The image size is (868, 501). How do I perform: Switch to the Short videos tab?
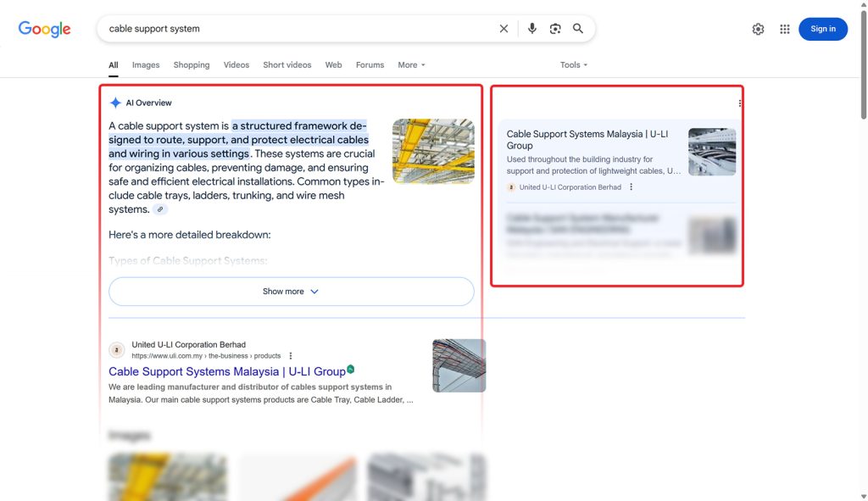287,64
